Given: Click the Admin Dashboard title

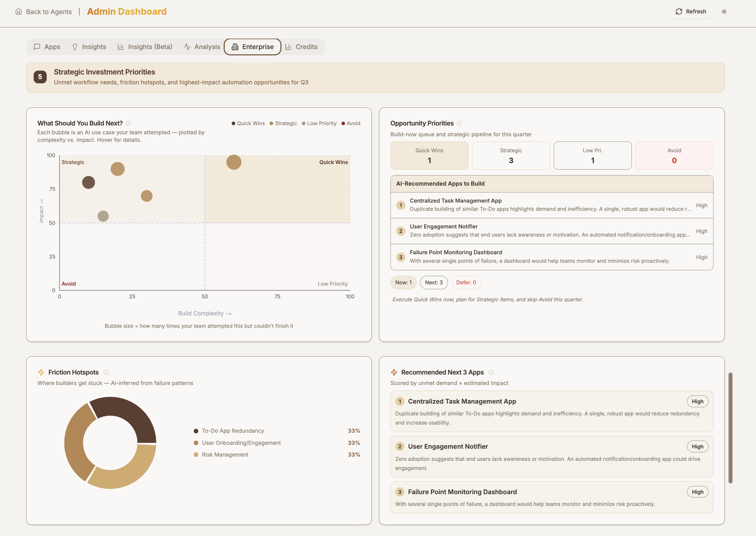Looking at the screenshot, I should coord(127,11).
